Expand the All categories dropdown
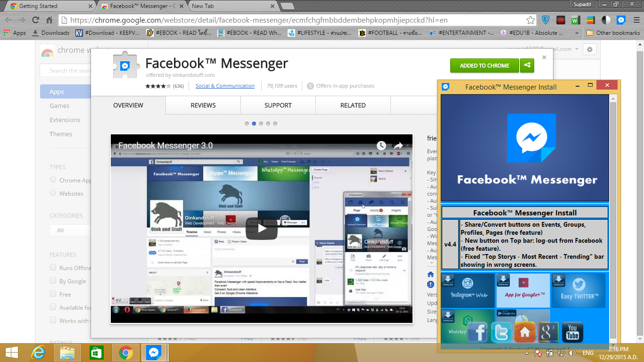The width and height of the screenshot is (644, 362). (x=70, y=230)
